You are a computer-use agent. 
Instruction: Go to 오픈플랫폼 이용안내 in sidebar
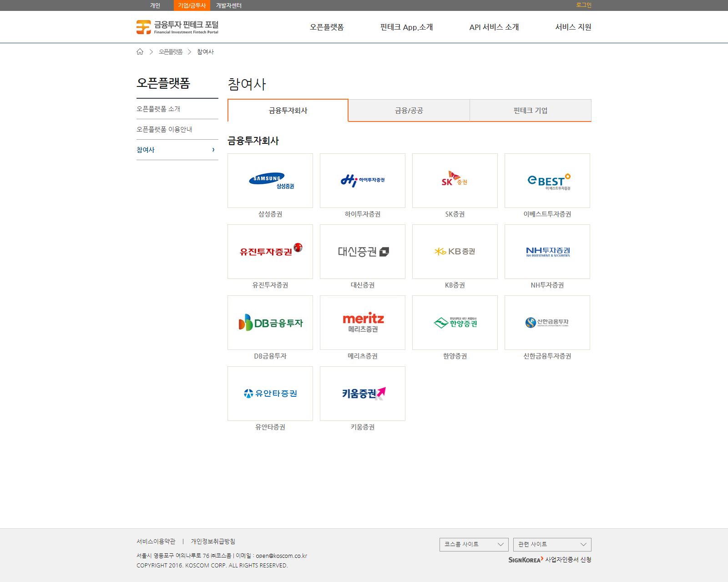(164, 129)
